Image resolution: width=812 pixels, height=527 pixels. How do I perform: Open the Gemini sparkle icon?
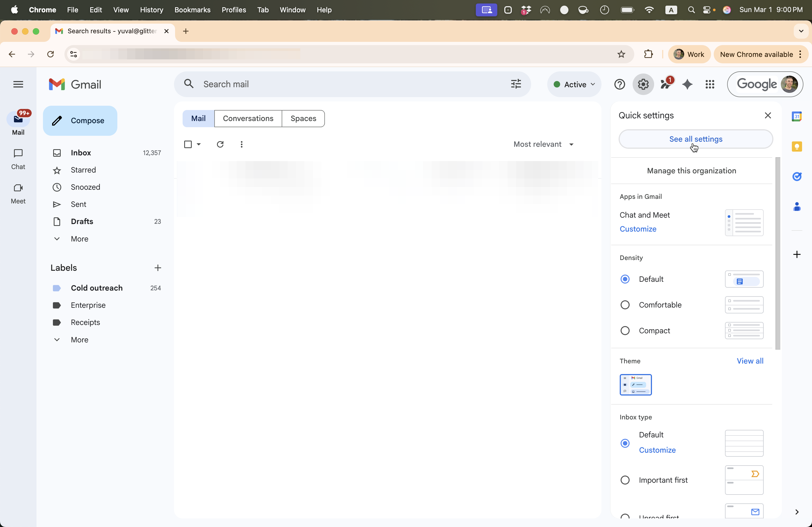(x=687, y=84)
